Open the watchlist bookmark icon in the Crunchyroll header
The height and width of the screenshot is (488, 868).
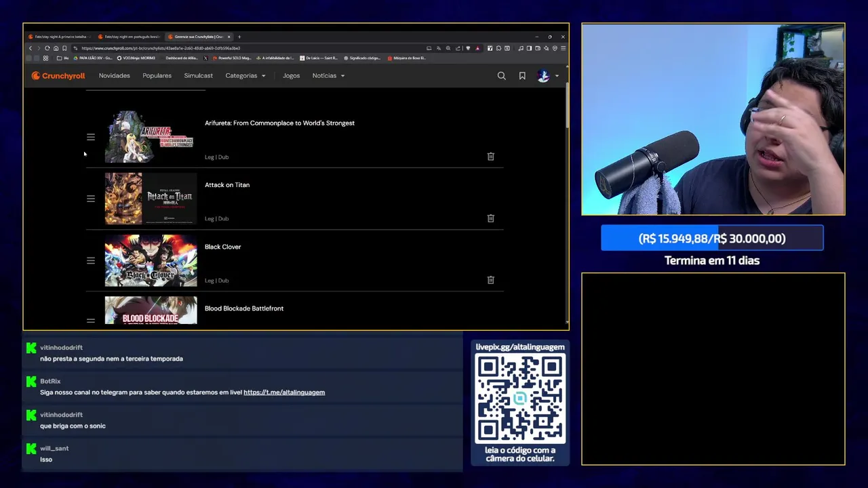click(x=522, y=76)
